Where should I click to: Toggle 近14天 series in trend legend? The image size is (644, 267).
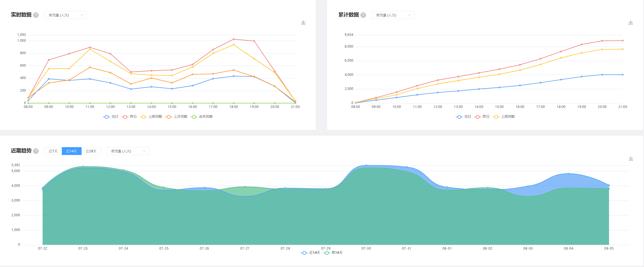point(311,253)
